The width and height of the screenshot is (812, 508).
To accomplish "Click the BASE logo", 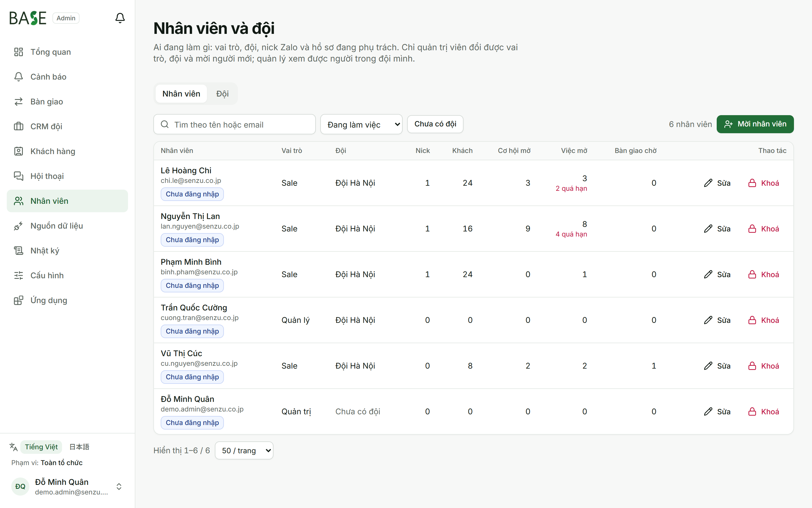I will [x=28, y=18].
